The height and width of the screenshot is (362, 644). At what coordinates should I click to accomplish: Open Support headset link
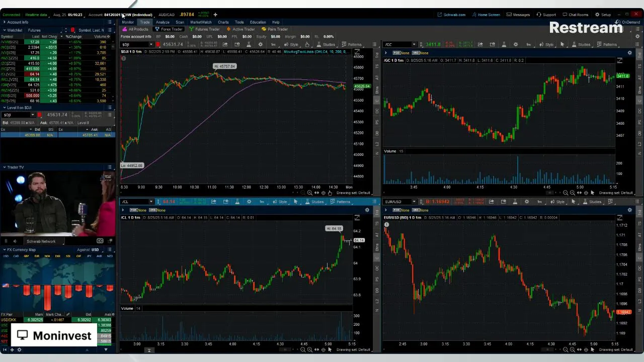[546, 15]
